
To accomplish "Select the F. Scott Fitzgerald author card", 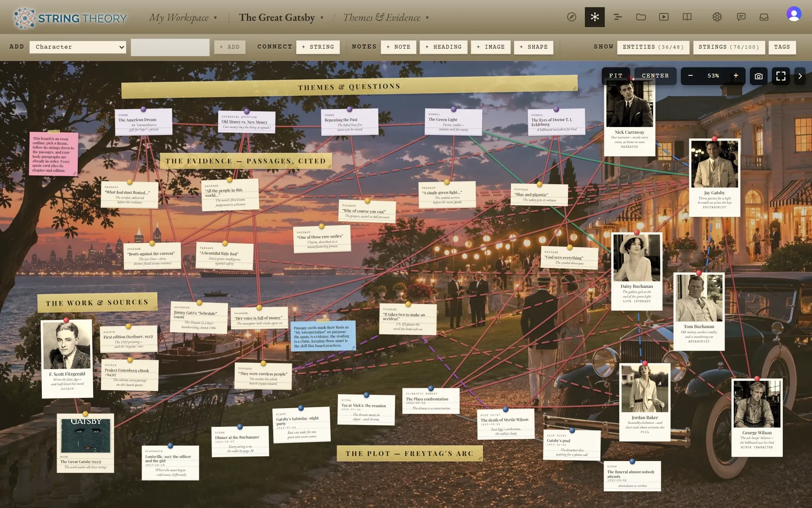I will 67,359.
